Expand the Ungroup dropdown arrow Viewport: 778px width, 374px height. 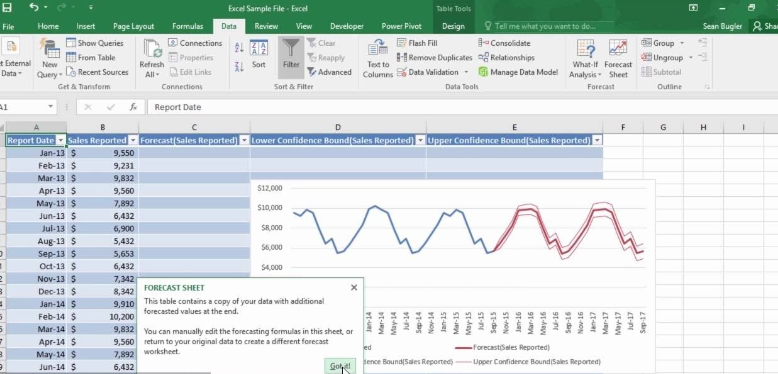pos(690,58)
